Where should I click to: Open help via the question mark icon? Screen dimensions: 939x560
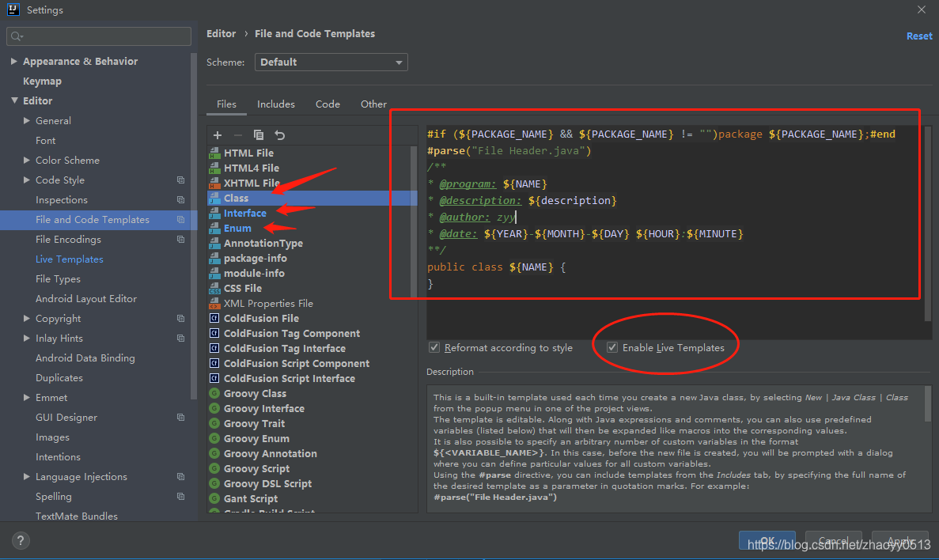click(x=21, y=541)
